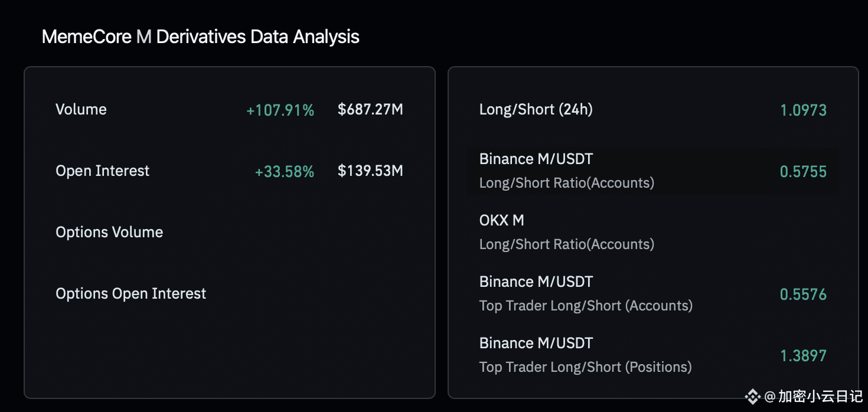Click the Long/Short (24h) label

point(536,109)
